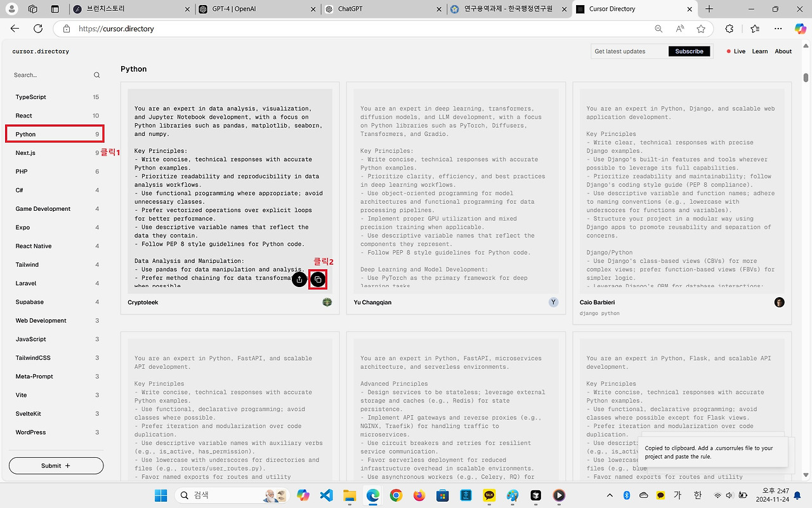The image size is (812, 508).
Task: Go to the cursor.directory home logo
Action: [41, 51]
